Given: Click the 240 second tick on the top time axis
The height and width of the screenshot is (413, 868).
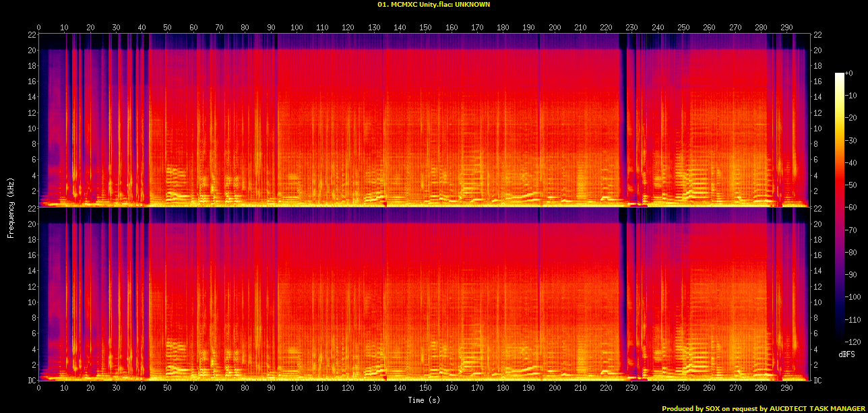Looking at the screenshot, I should pos(658,28).
